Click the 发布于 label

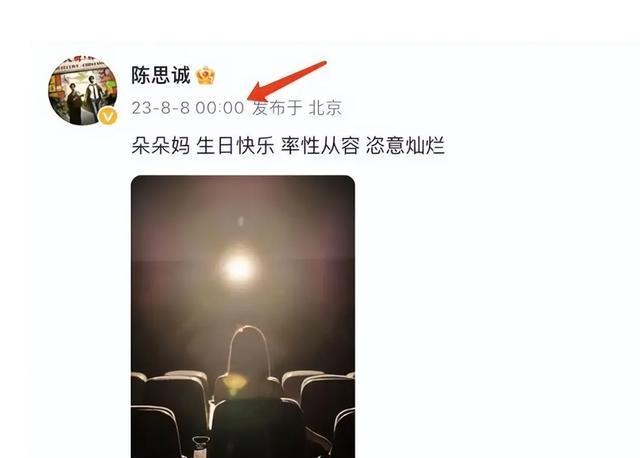[x=278, y=108]
